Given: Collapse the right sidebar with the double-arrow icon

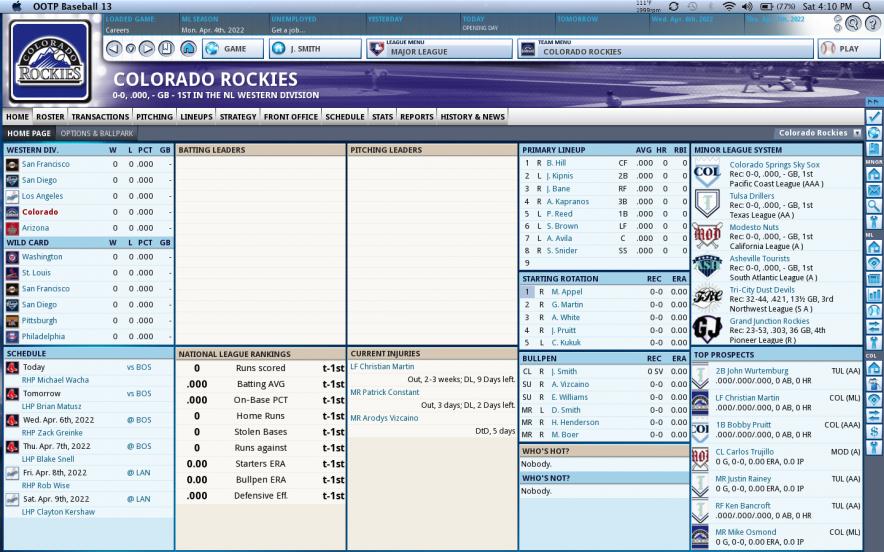Looking at the screenshot, I should [x=873, y=102].
